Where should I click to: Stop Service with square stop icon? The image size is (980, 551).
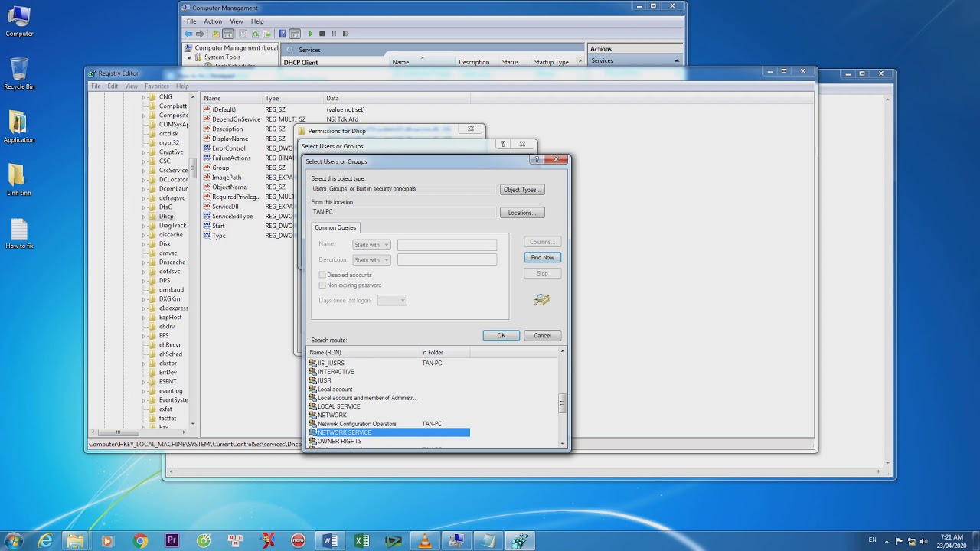click(322, 34)
